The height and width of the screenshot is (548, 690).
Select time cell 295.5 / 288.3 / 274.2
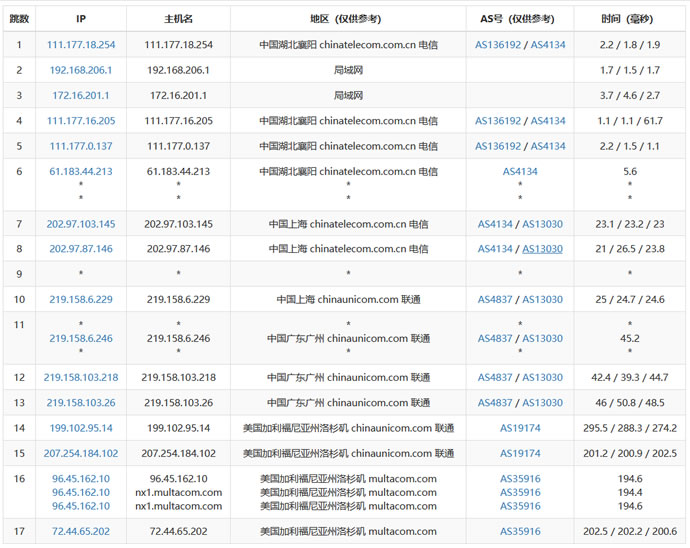[630, 428]
